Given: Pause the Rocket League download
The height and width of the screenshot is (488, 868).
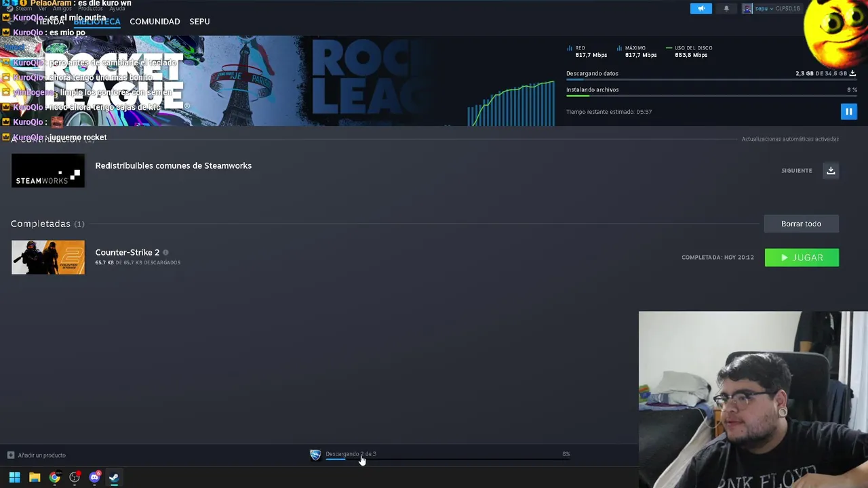Looking at the screenshot, I should 848,112.
